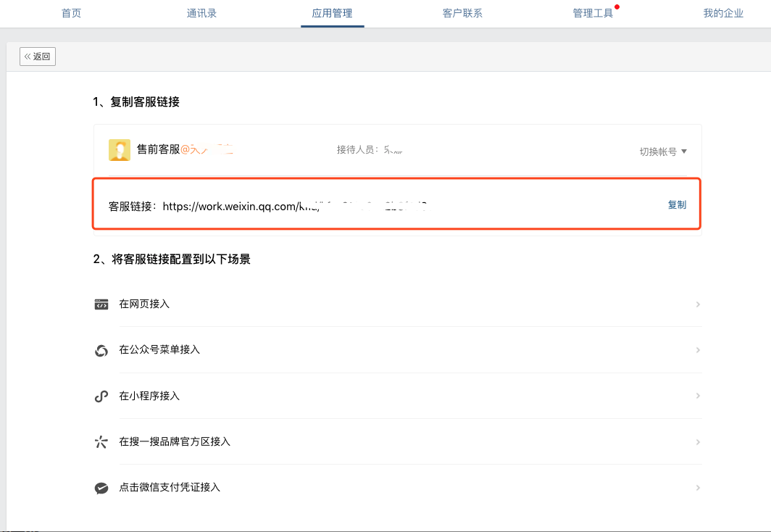
Task: Click 复制 to copy the customer service link
Action: point(677,205)
